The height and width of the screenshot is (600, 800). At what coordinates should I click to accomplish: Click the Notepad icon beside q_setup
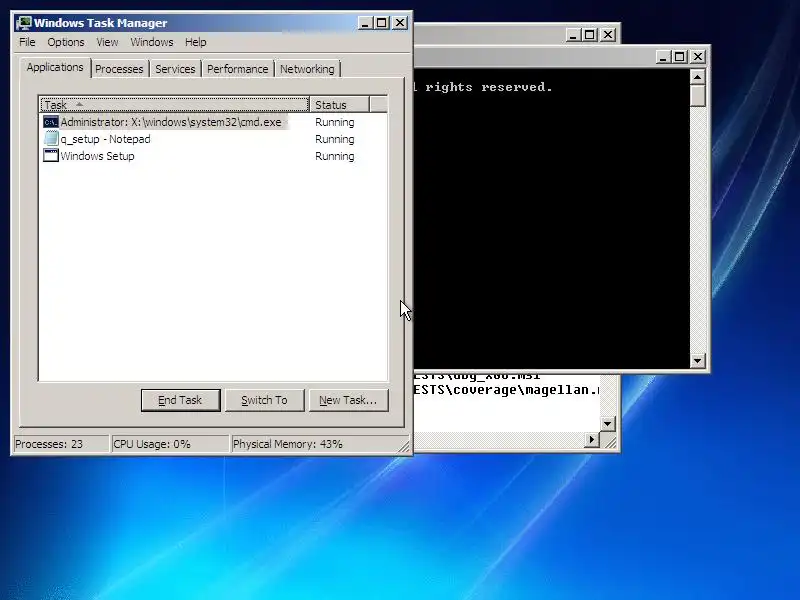(51, 139)
